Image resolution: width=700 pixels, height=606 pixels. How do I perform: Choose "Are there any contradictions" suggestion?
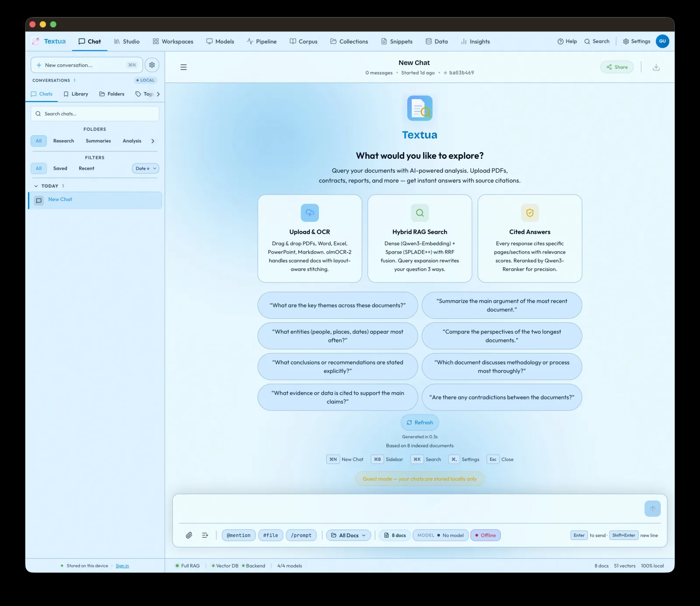(502, 397)
